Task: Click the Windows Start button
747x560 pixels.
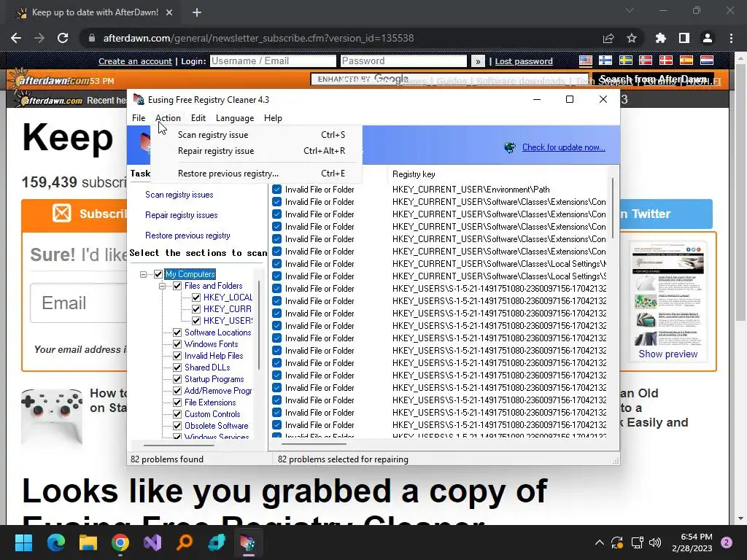Action: (x=23, y=542)
